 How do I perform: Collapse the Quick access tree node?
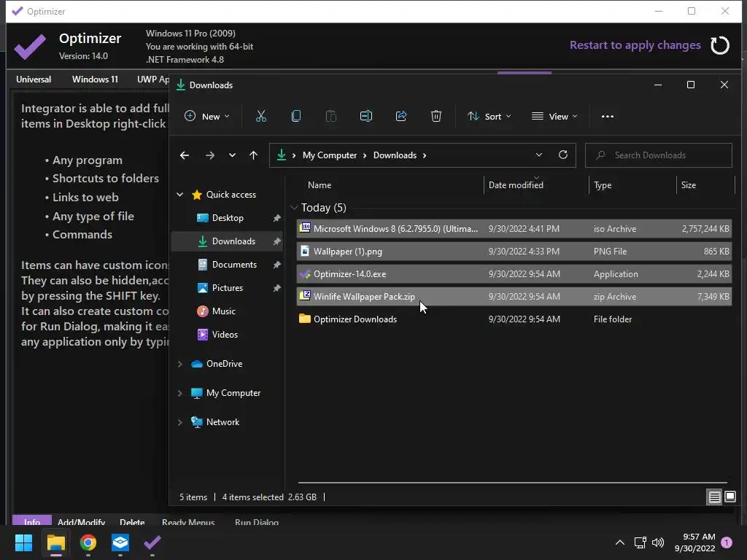179,194
